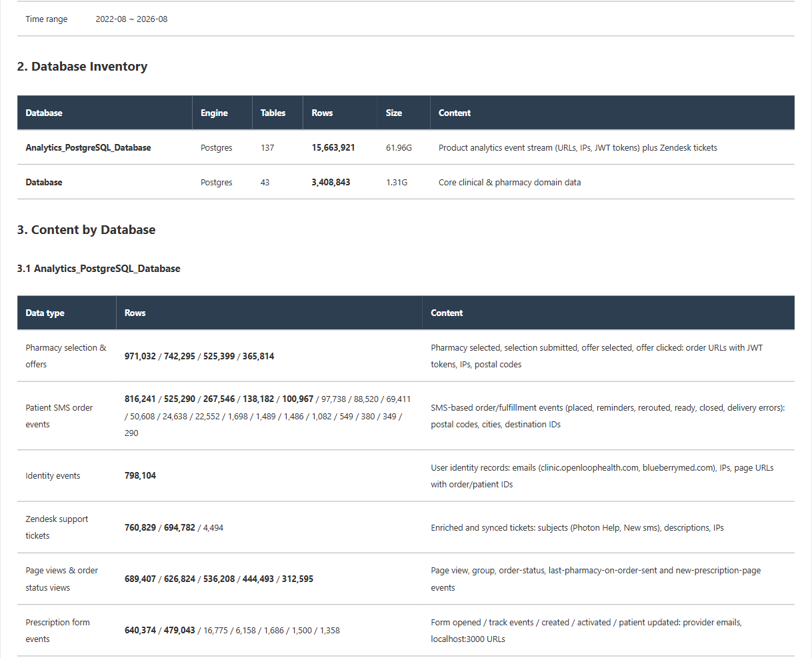812x658 pixels.
Task: Click the 'Zendesk support tickets' cell
Action: (57, 527)
